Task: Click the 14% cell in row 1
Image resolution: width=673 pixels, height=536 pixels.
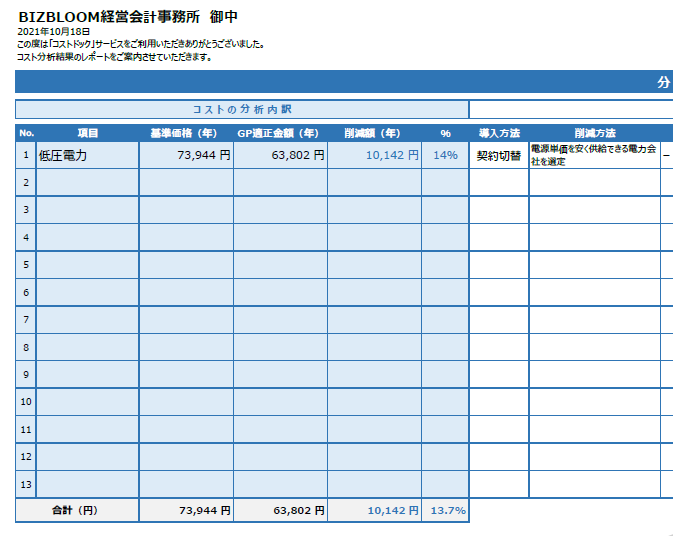Action: [x=444, y=155]
